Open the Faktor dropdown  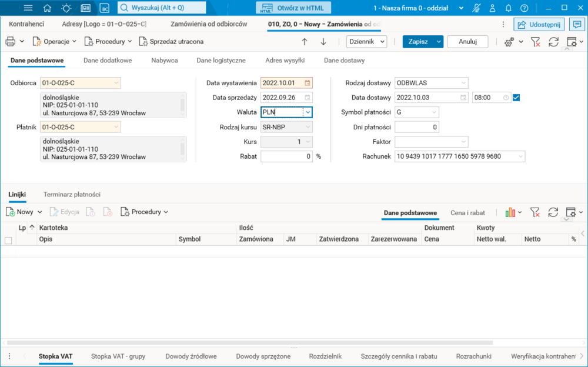click(x=463, y=142)
